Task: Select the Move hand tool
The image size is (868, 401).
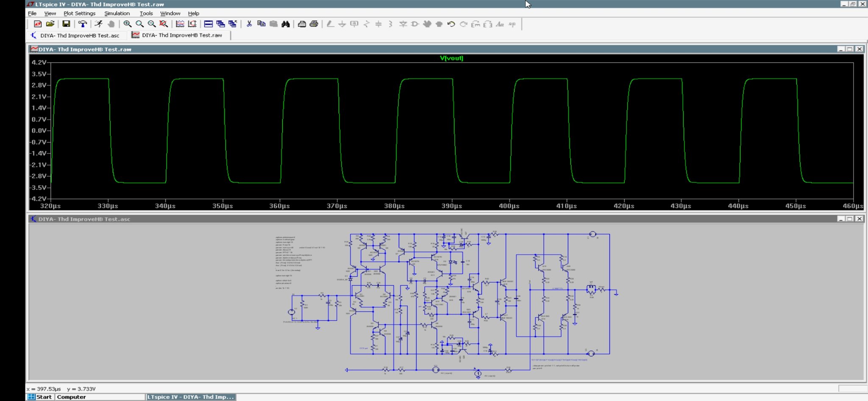Action: 427,24
